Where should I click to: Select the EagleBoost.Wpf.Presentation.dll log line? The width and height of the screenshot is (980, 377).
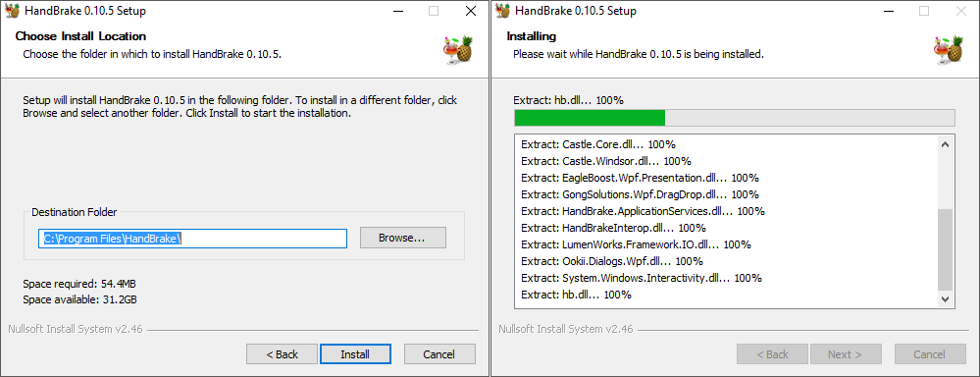point(640,177)
